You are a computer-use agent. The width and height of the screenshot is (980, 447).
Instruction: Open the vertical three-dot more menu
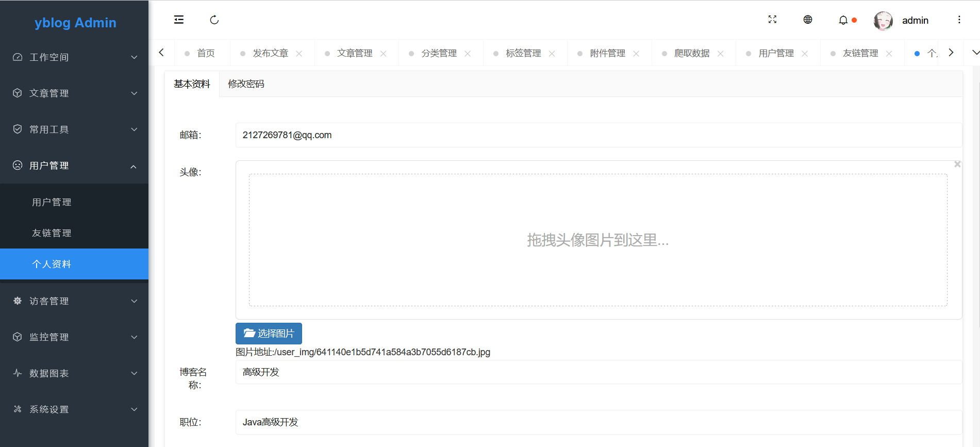click(959, 20)
